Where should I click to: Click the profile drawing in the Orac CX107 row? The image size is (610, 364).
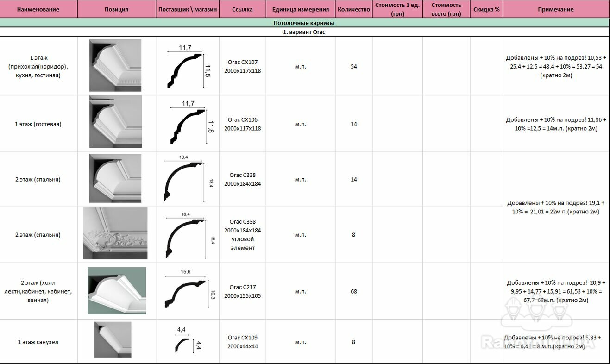pos(189,67)
